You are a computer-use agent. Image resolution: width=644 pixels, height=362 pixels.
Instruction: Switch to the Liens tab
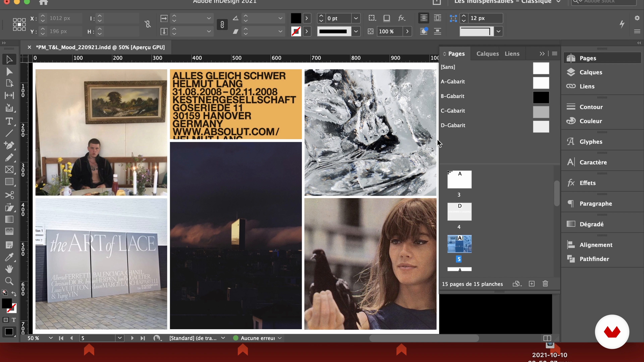tap(512, 54)
